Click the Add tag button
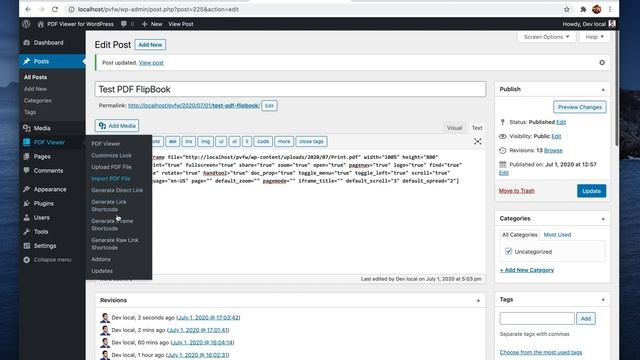Image resolution: width=640 pixels, height=360 pixels. [586, 318]
